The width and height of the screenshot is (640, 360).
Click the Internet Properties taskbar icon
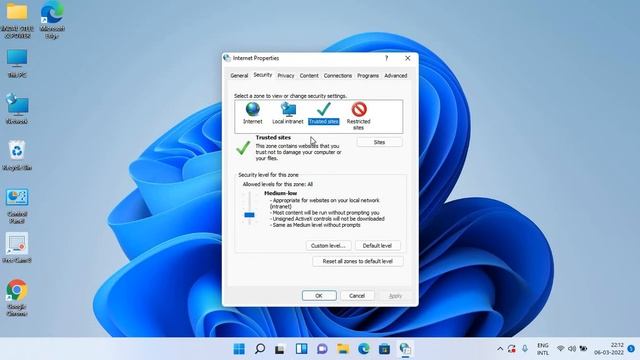click(405, 349)
